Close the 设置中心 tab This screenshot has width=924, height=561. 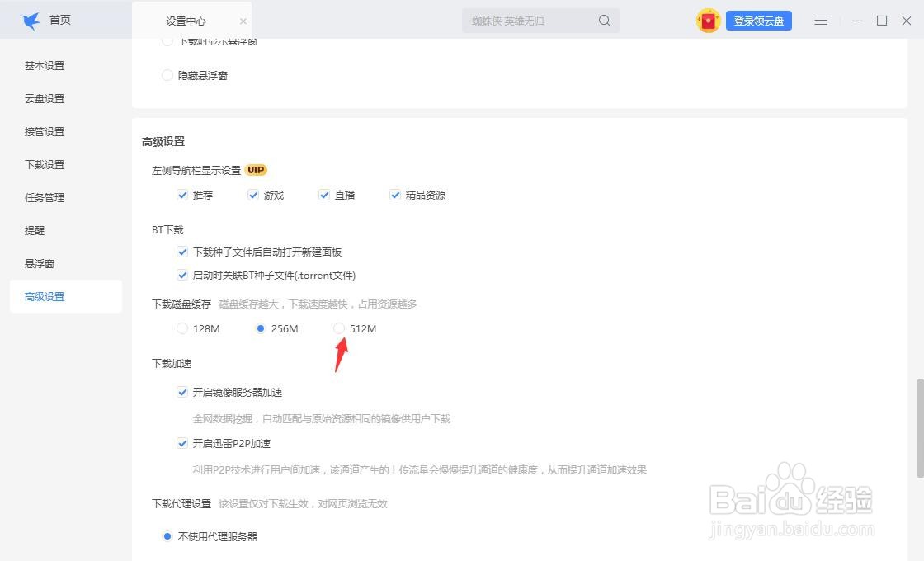(x=243, y=21)
